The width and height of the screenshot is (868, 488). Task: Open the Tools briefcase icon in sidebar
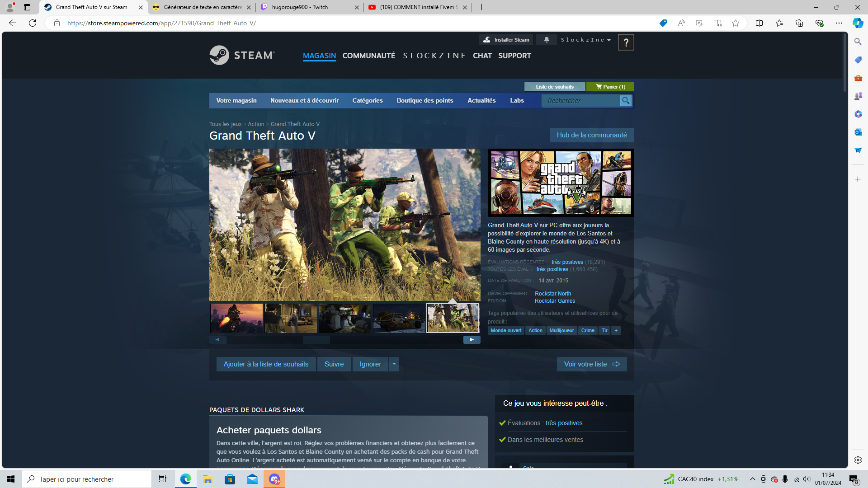(858, 78)
